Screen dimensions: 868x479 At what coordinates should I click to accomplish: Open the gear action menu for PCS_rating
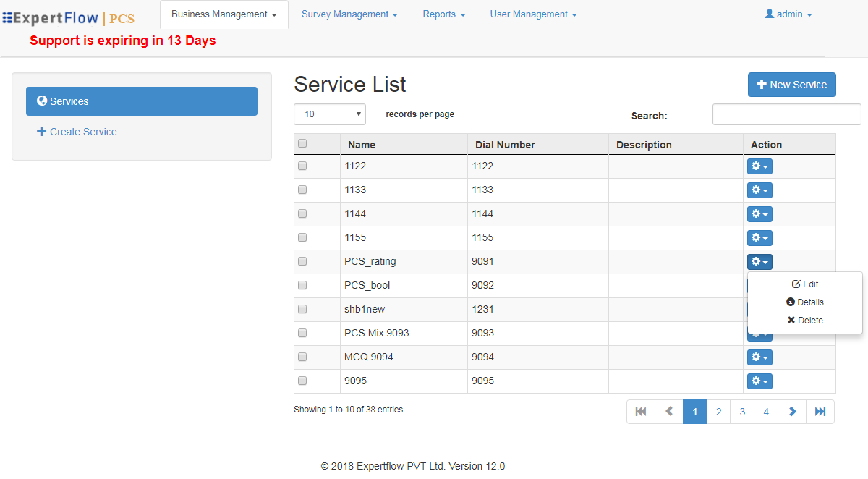759,261
